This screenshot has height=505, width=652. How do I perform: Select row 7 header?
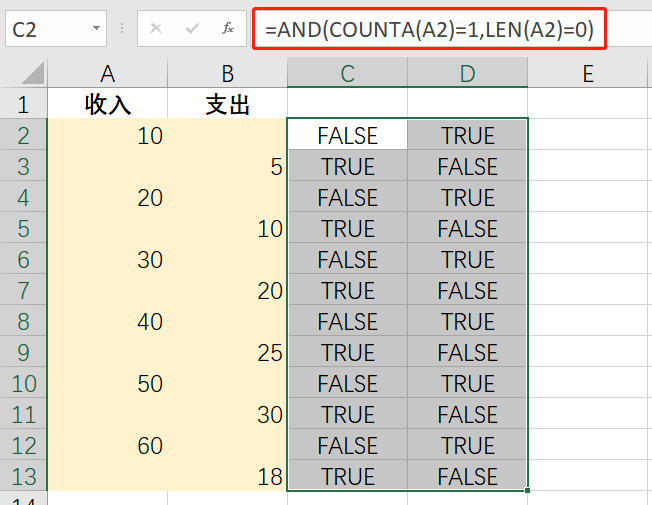[x=23, y=290]
